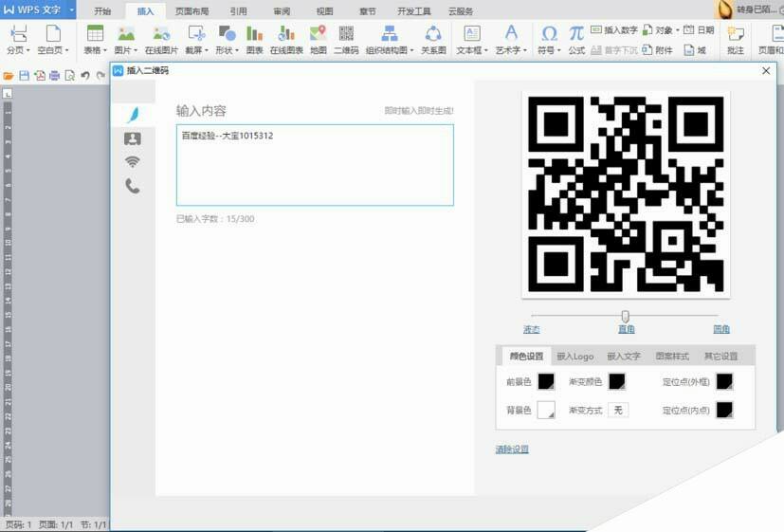This screenshot has width=784, height=532.
Task: Open the 背景色 background color swatch
Action: point(546,410)
